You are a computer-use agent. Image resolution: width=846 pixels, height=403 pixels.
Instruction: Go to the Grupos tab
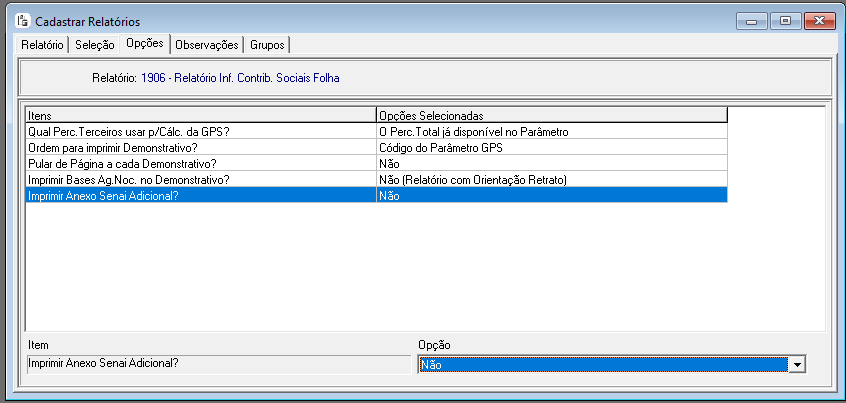[267, 45]
